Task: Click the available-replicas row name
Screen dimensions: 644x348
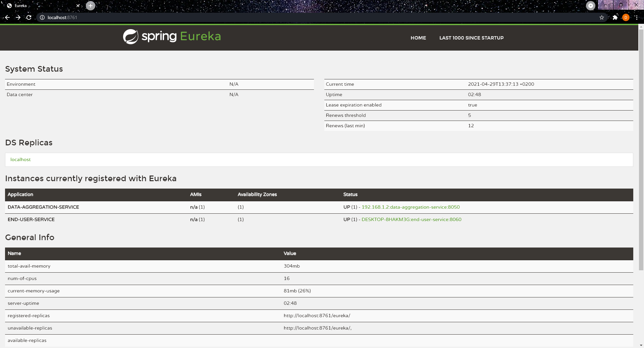Action: pos(27,340)
